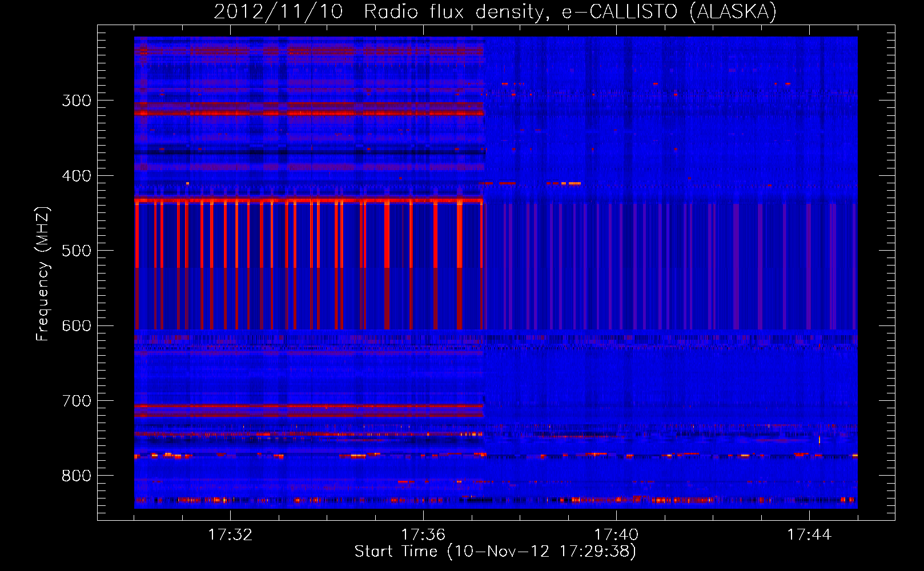Click the 800 frequency tick label
Screen dimensions: 924x571
coord(77,476)
